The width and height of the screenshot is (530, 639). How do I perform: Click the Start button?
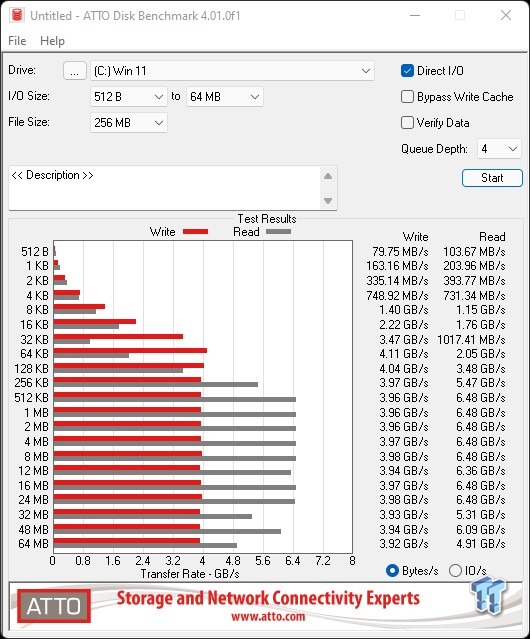[x=492, y=178]
